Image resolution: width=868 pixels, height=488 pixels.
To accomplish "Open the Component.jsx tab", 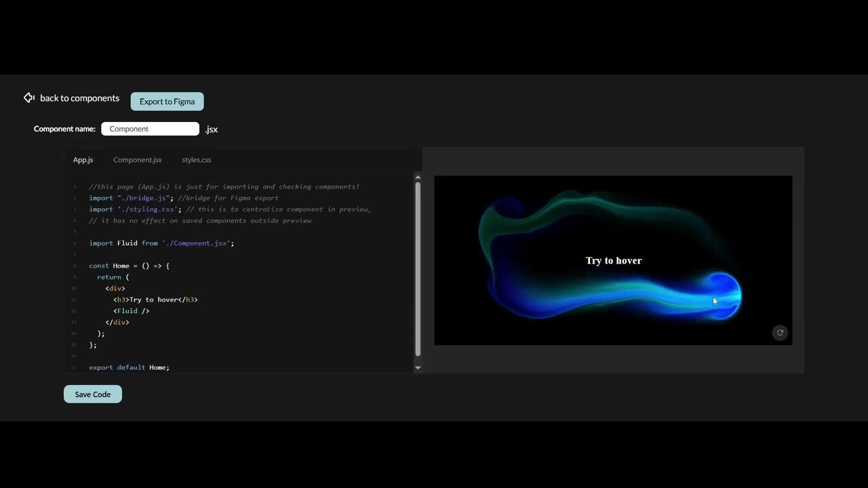I will pyautogui.click(x=138, y=160).
